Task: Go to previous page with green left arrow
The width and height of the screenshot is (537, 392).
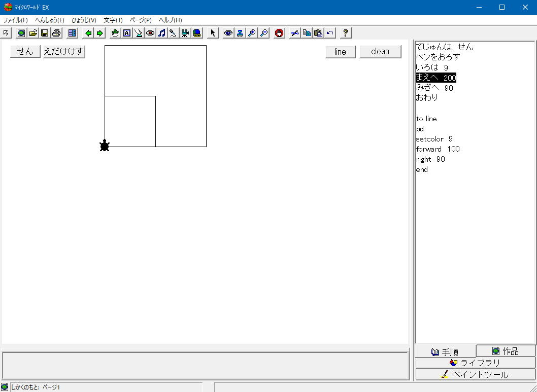Action: coord(88,33)
